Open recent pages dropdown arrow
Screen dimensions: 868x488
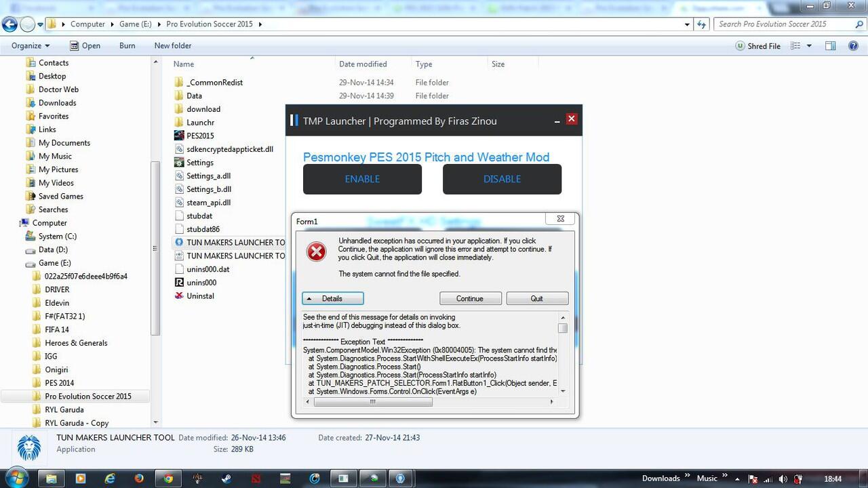pyautogui.click(x=40, y=25)
